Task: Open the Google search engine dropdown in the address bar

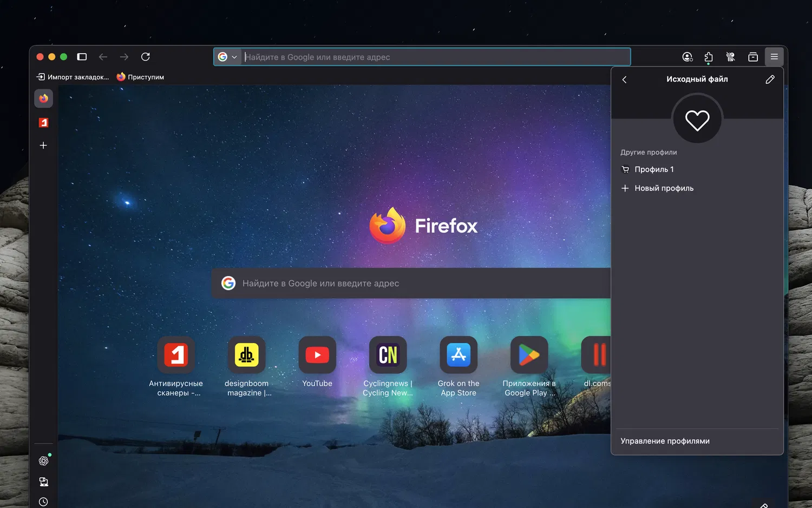Action: [x=227, y=57]
